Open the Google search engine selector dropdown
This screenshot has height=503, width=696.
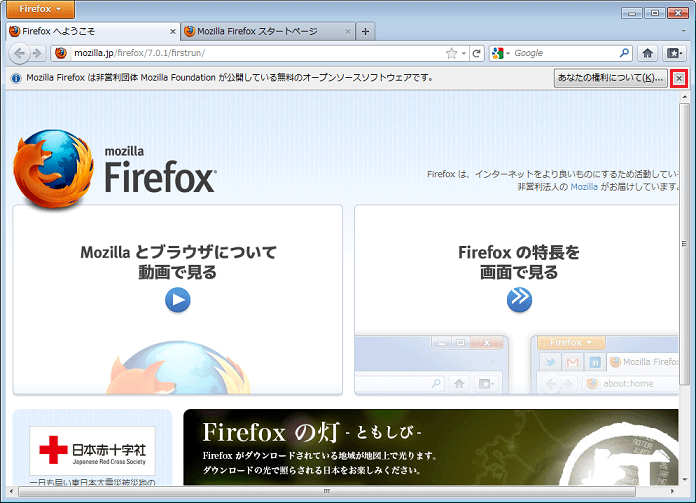click(x=501, y=53)
